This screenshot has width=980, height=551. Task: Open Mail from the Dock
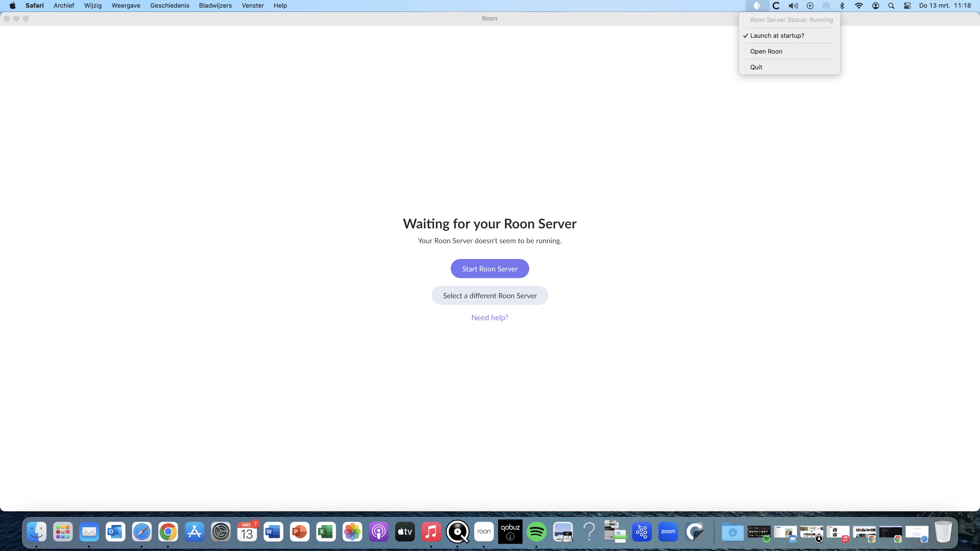89,531
